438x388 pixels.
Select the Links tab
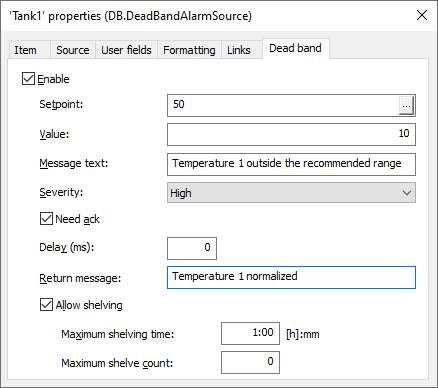[241, 50]
